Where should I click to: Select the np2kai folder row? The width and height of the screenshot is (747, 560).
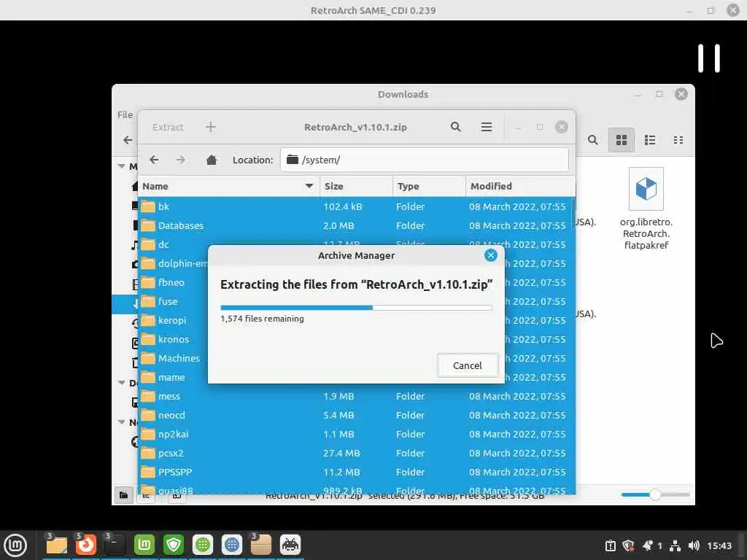coord(356,435)
